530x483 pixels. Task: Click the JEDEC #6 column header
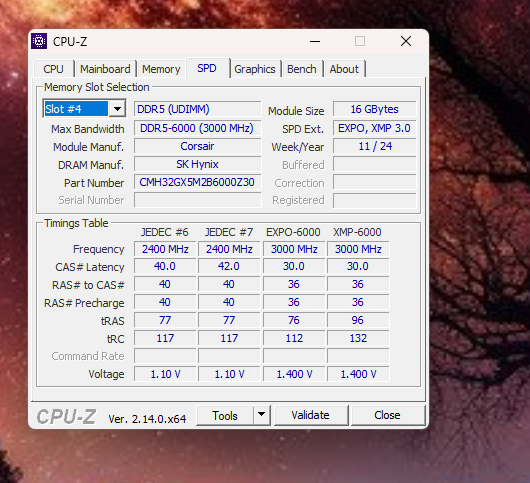point(165,232)
